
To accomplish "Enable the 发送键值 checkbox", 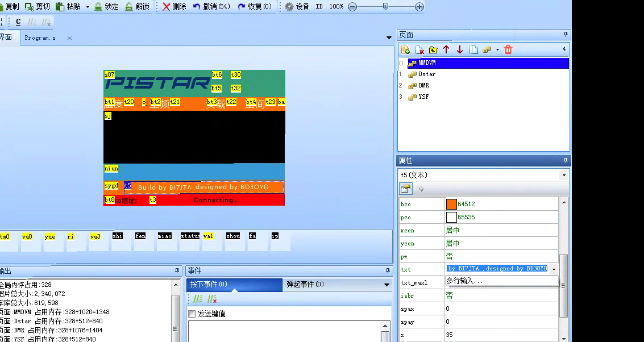I will (192, 314).
